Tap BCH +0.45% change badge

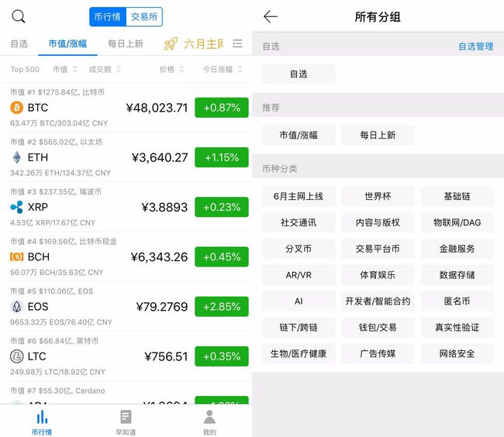click(x=222, y=257)
